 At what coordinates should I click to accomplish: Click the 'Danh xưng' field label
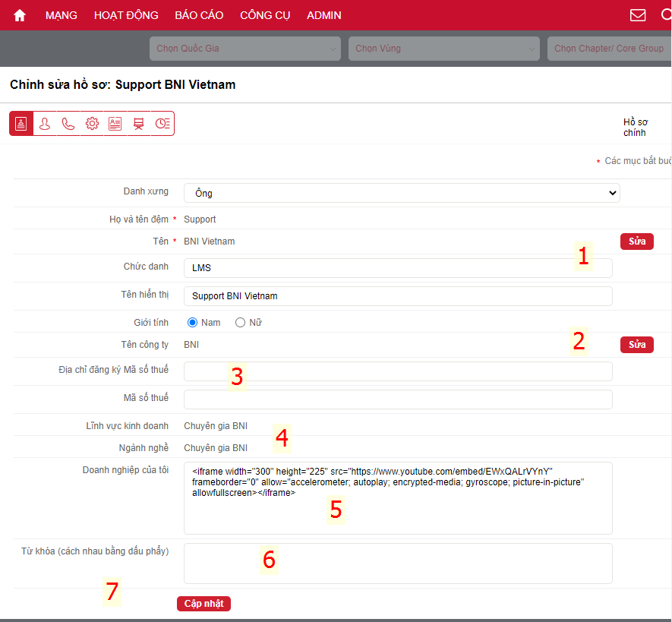[x=146, y=191]
